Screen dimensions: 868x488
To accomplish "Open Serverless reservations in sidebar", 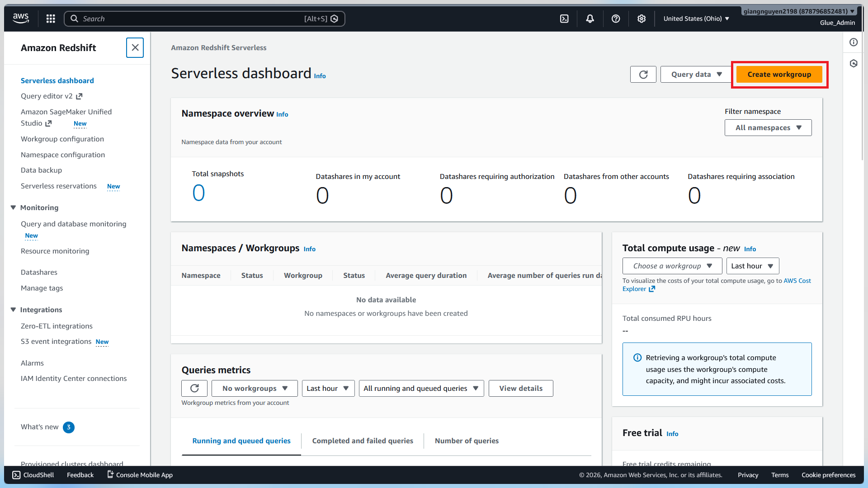I will 59,186.
